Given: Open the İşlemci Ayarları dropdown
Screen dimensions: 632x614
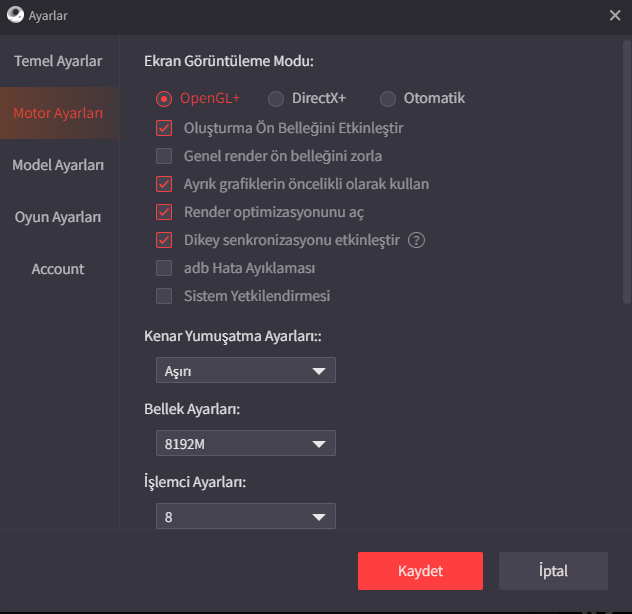Looking at the screenshot, I should [245, 517].
